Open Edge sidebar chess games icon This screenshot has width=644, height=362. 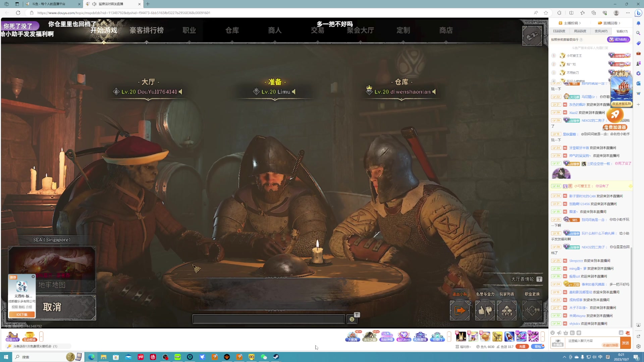point(638,63)
